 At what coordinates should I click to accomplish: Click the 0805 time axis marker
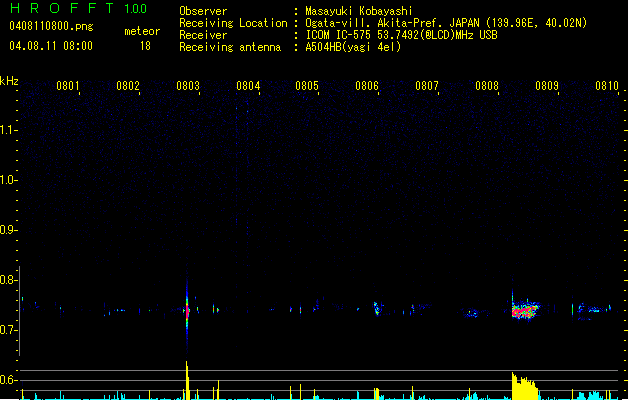tap(307, 86)
